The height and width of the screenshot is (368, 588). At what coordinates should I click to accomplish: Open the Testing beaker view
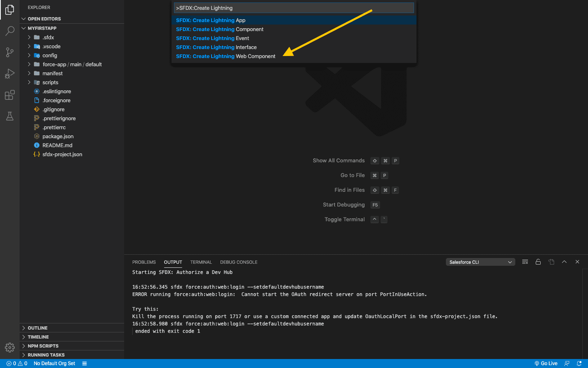tap(10, 116)
